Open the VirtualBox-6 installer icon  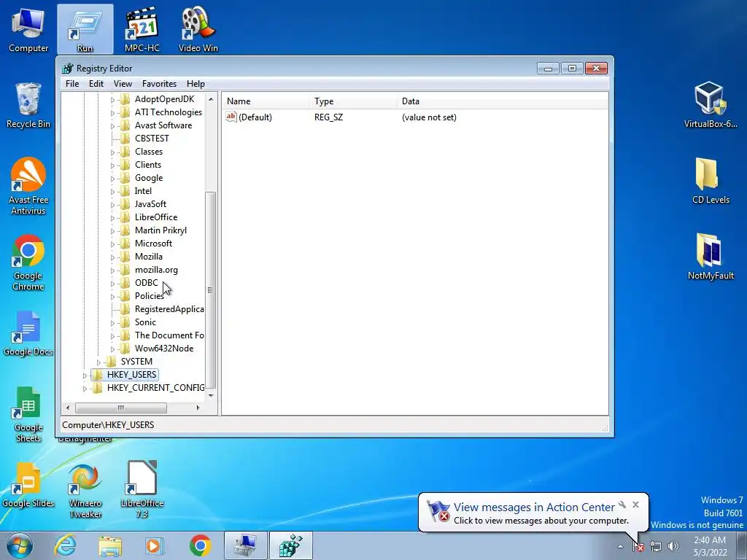pyautogui.click(x=711, y=105)
